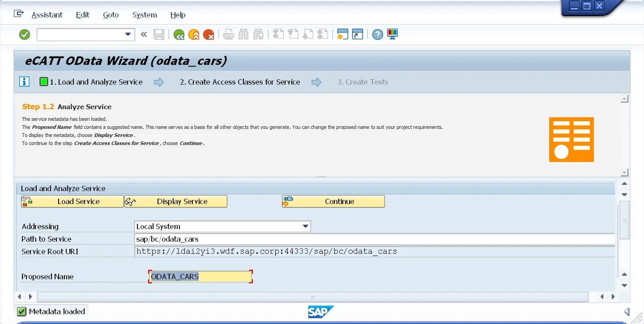644x324 pixels.
Task: Open the Goto menu
Action: point(111,15)
